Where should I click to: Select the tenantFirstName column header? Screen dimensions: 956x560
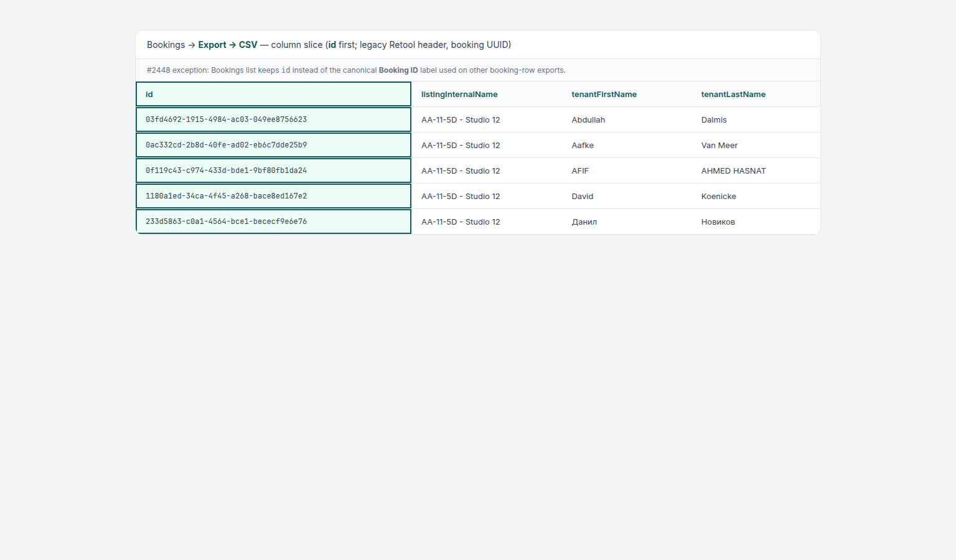coord(626,94)
